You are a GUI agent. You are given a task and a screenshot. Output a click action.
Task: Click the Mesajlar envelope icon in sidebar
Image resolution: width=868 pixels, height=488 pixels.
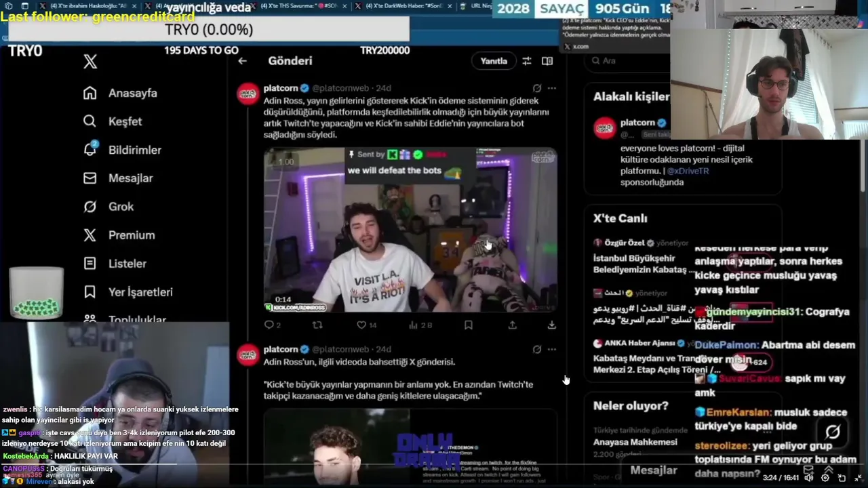pyautogui.click(x=90, y=178)
